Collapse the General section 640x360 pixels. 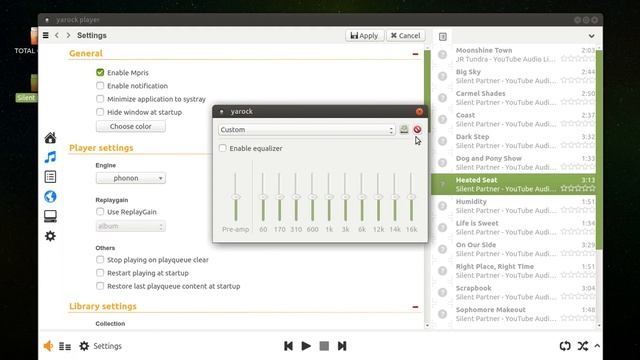click(416, 54)
